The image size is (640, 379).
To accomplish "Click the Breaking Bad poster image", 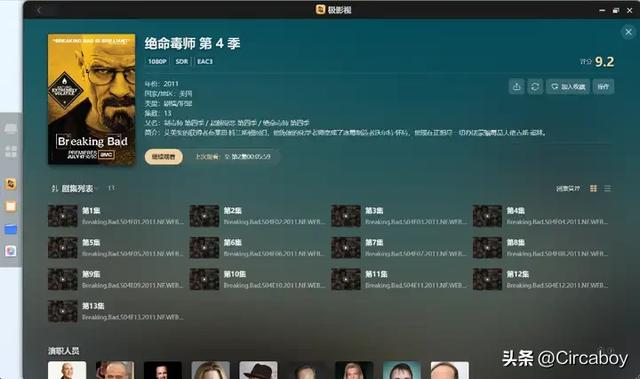I will [91, 99].
